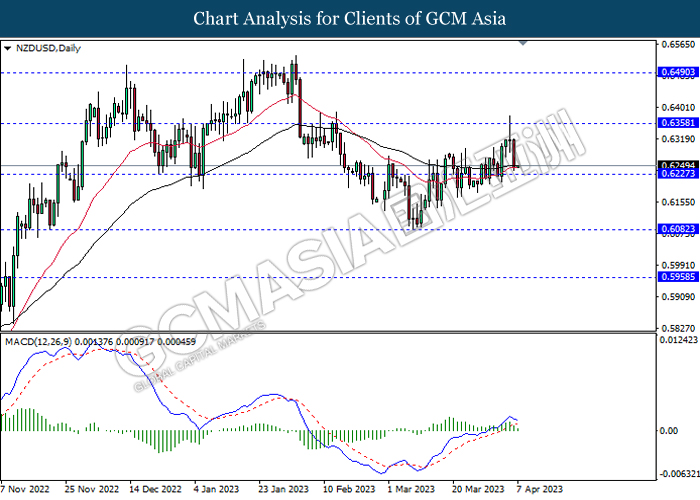This screenshot has width=700, height=500.
Task: Click the 7 Apr 2023 date label
Action: (540, 489)
